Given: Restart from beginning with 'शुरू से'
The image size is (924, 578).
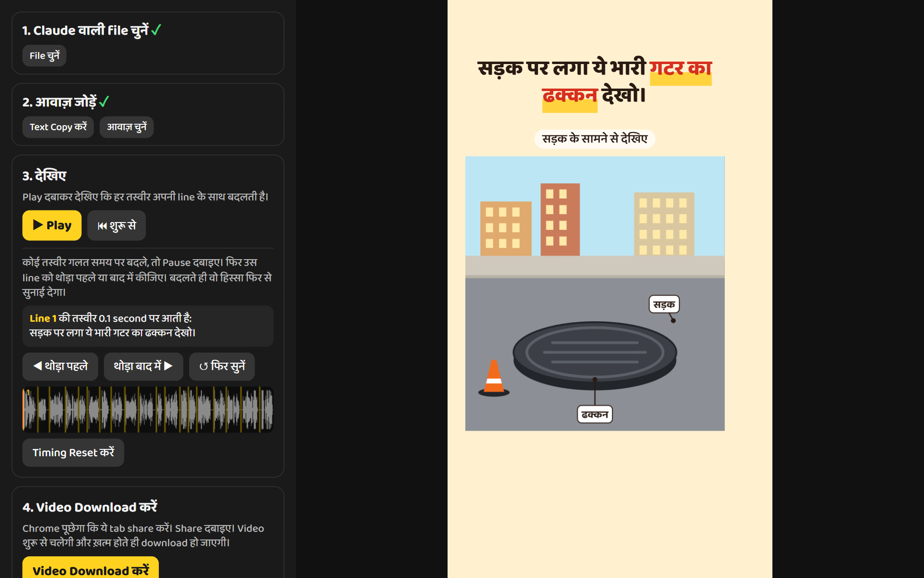Looking at the screenshot, I should [116, 225].
